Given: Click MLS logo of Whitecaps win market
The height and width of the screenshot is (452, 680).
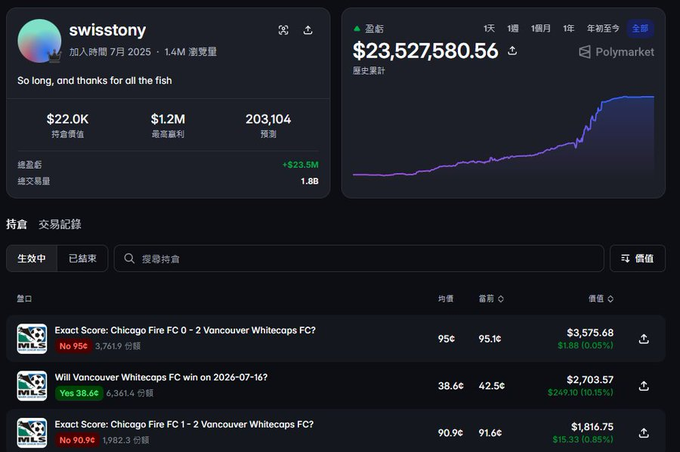Looking at the screenshot, I should (32, 386).
